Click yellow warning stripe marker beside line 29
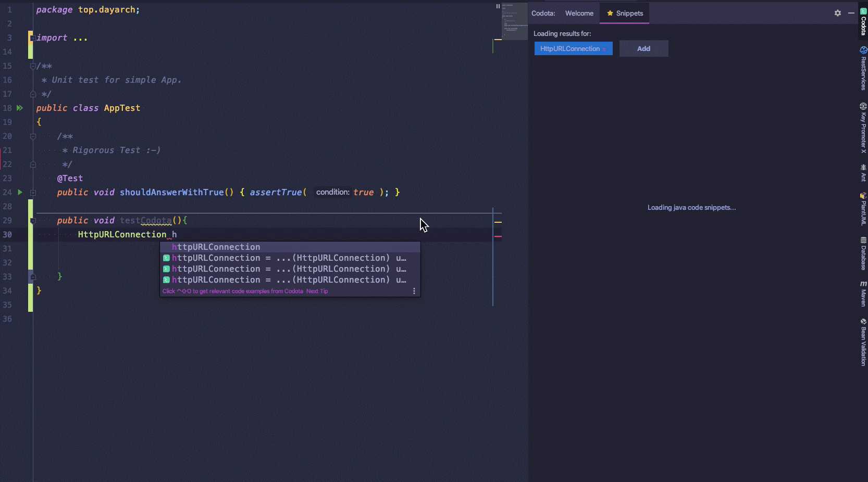The width and height of the screenshot is (868, 482). point(498,222)
